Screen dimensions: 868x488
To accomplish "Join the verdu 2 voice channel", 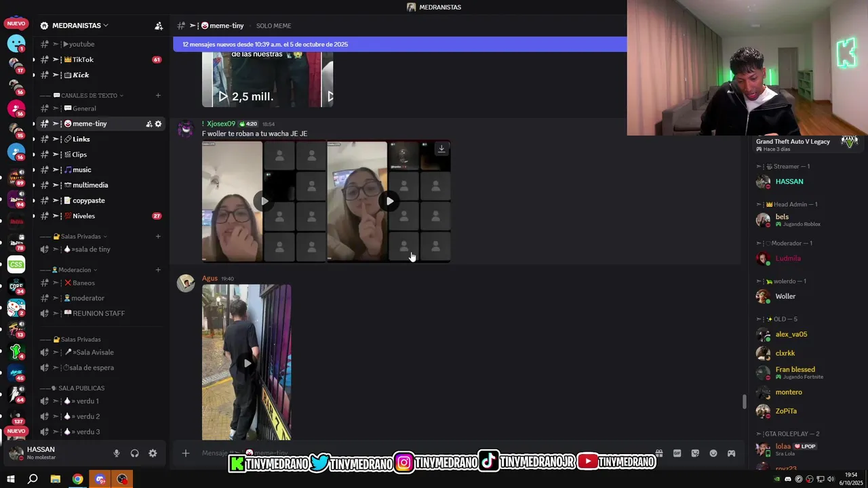I will click(x=100, y=416).
